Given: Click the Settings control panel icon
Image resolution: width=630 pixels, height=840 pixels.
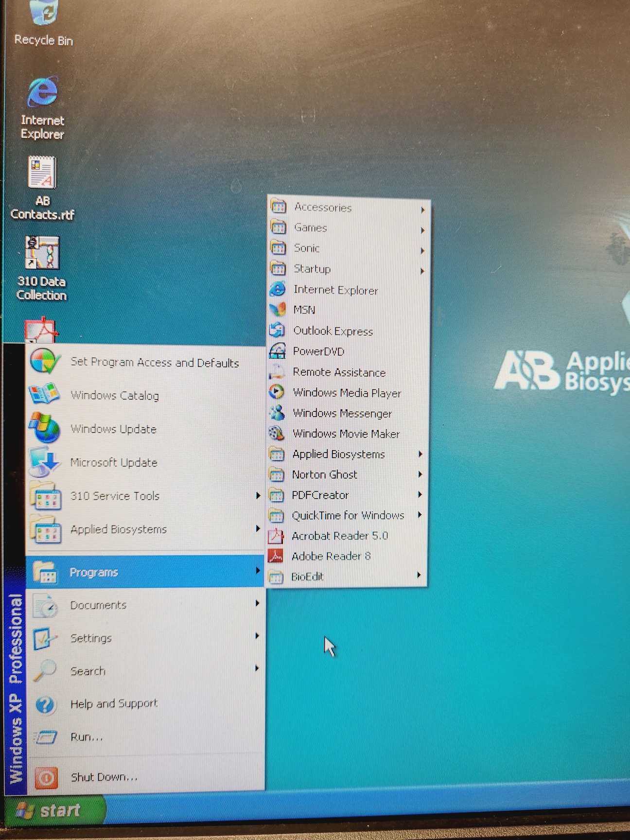Looking at the screenshot, I should (x=45, y=638).
